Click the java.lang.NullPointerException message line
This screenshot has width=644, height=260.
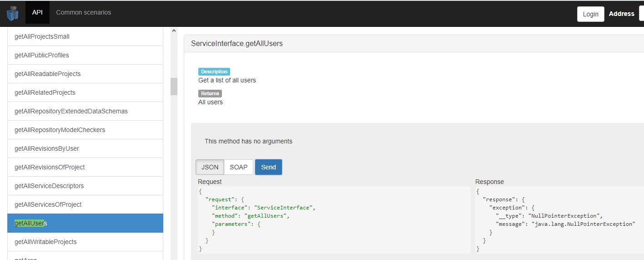point(565,224)
